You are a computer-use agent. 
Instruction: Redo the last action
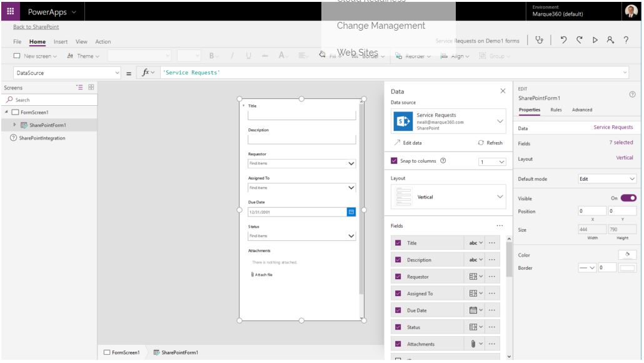[579, 40]
